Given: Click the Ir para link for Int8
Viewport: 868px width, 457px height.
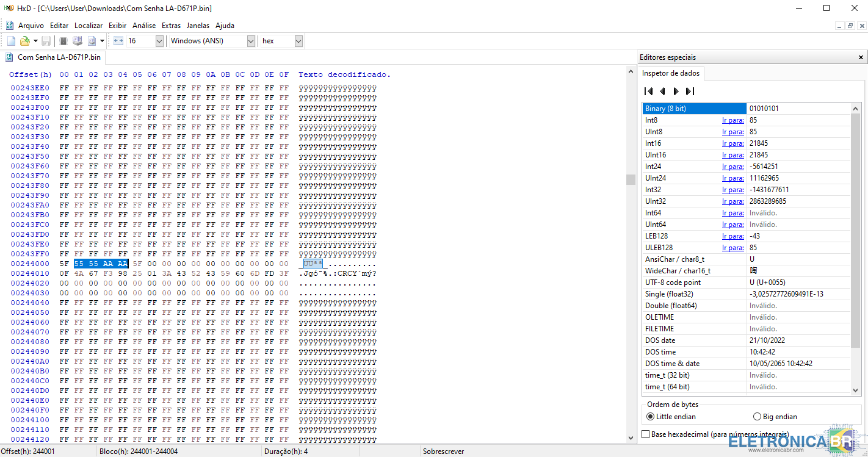Looking at the screenshot, I should [732, 120].
